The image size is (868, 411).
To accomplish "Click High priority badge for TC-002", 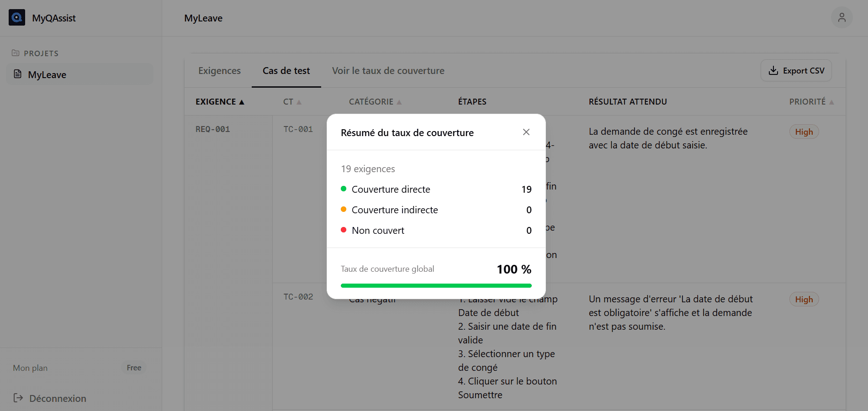I will (804, 299).
